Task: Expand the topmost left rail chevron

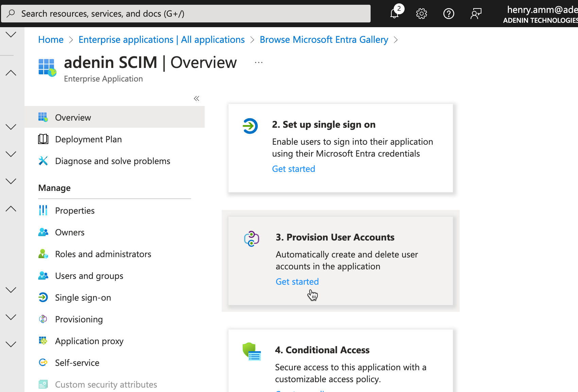Action: (x=11, y=35)
